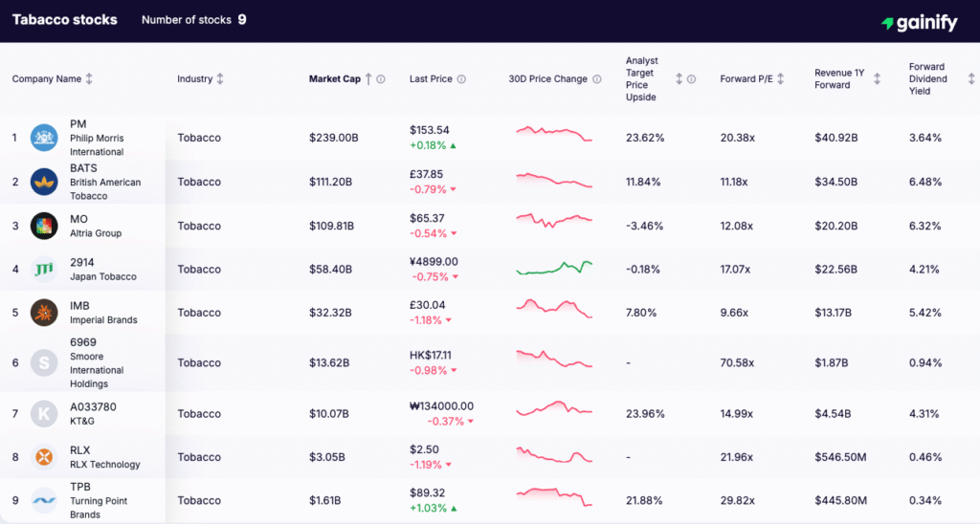Click the British American Tobacco logo icon
This screenshot has height=524, width=980.
tap(44, 182)
